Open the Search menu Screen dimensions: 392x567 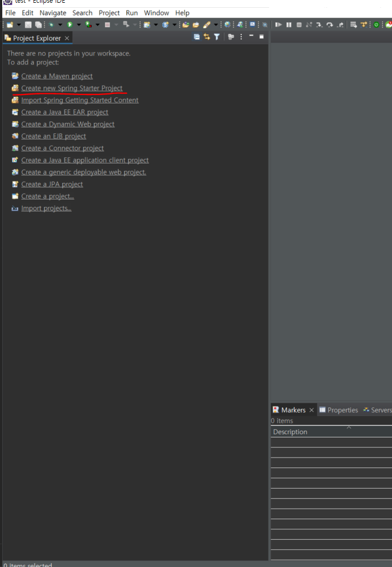click(x=82, y=13)
